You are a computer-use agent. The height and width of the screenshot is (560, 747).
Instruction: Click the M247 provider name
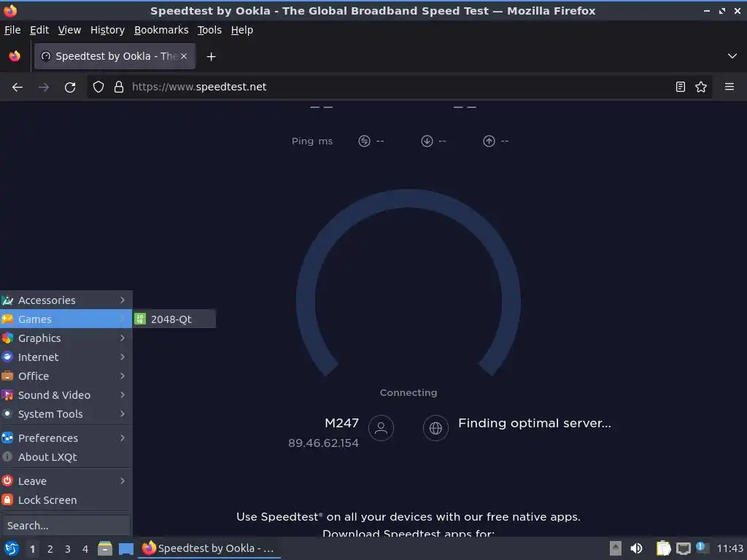pyautogui.click(x=341, y=423)
